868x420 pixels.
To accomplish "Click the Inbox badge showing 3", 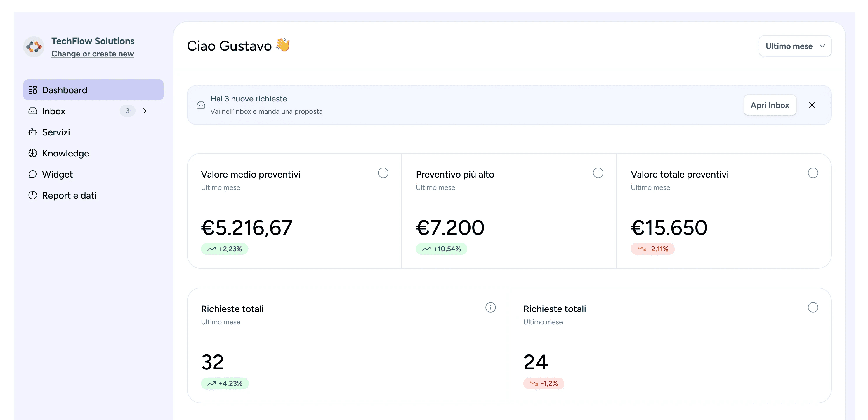I will [x=127, y=111].
